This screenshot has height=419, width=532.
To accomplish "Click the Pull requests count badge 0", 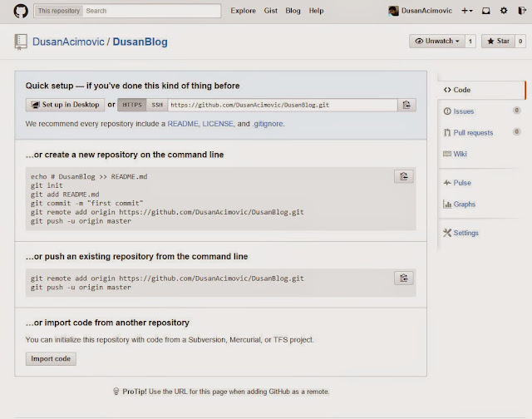I will [x=516, y=131].
